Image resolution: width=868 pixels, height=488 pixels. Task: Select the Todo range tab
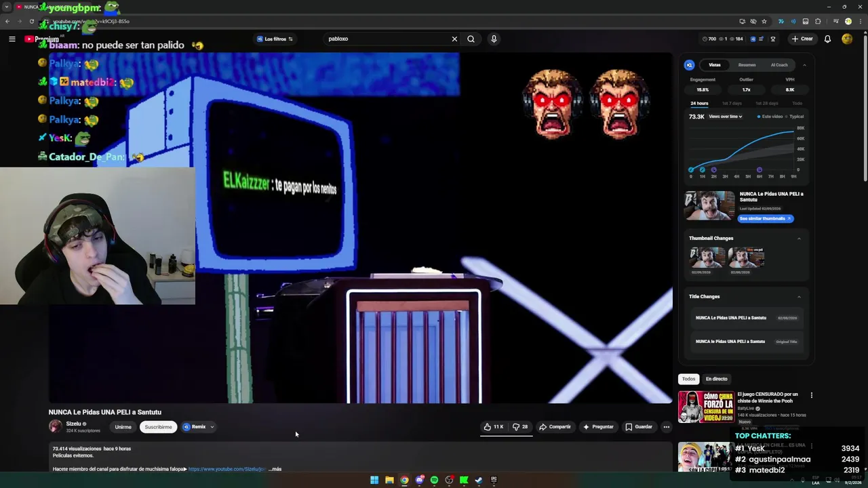click(797, 103)
